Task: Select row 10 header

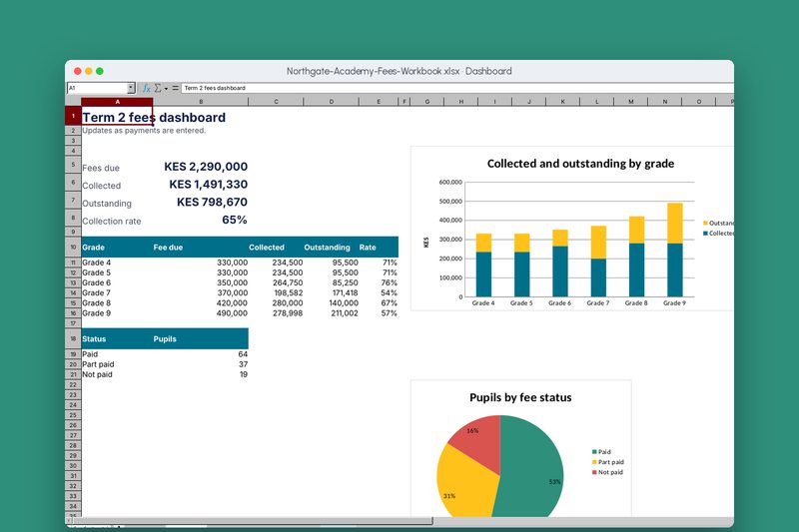Action: [x=73, y=247]
